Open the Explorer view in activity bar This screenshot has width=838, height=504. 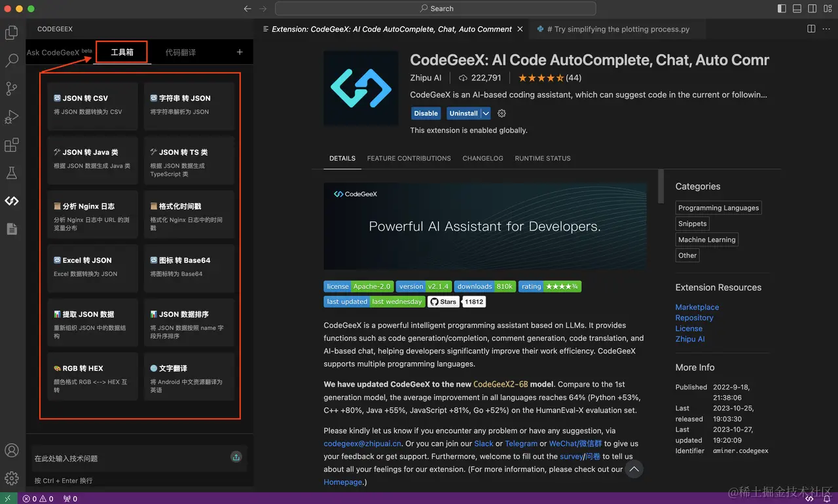point(12,32)
